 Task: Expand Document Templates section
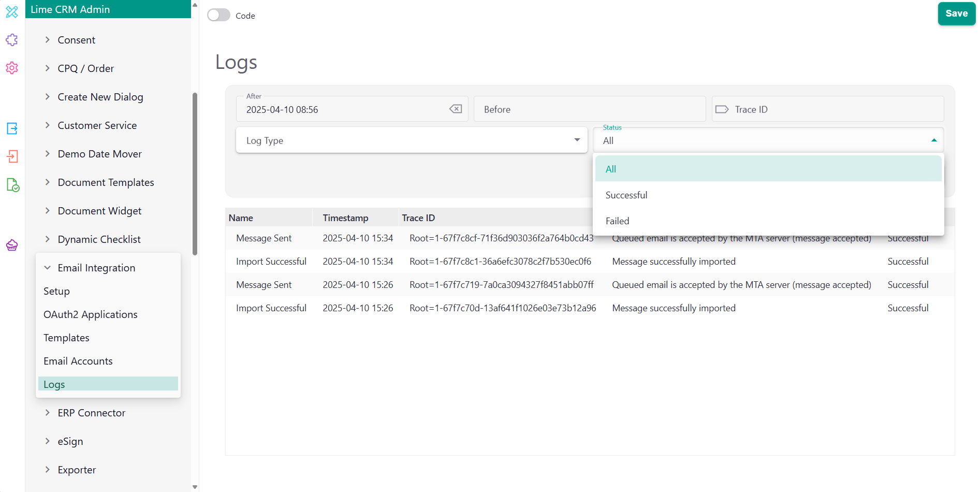click(x=47, y=182)
